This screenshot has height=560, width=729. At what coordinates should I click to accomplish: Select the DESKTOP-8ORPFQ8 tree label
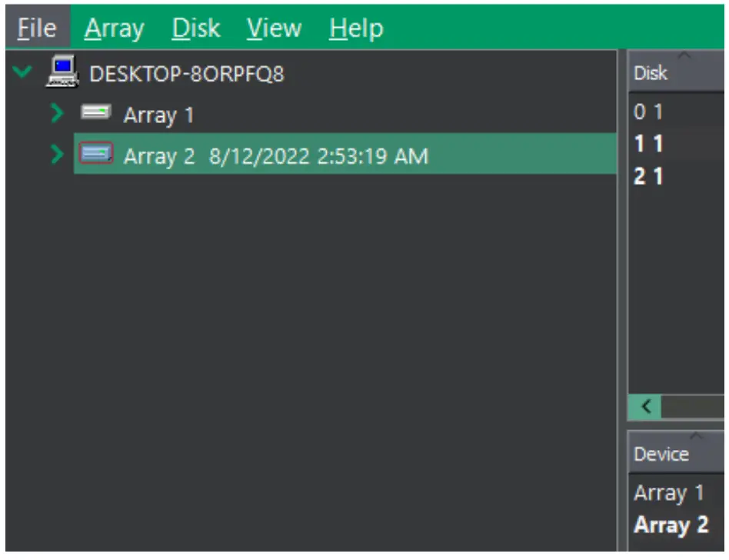[187, 74]
